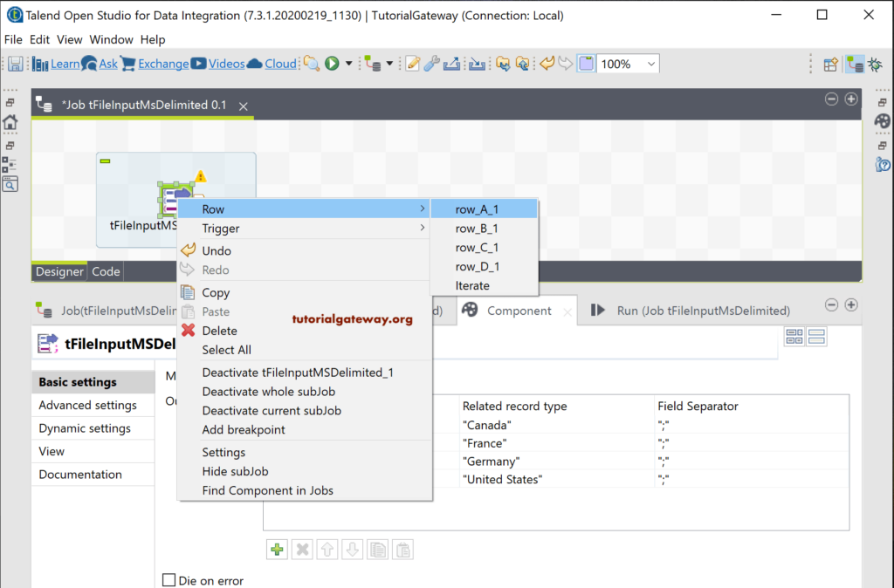Open the Documentation section

pyautogui.click(x=93, y=475)
